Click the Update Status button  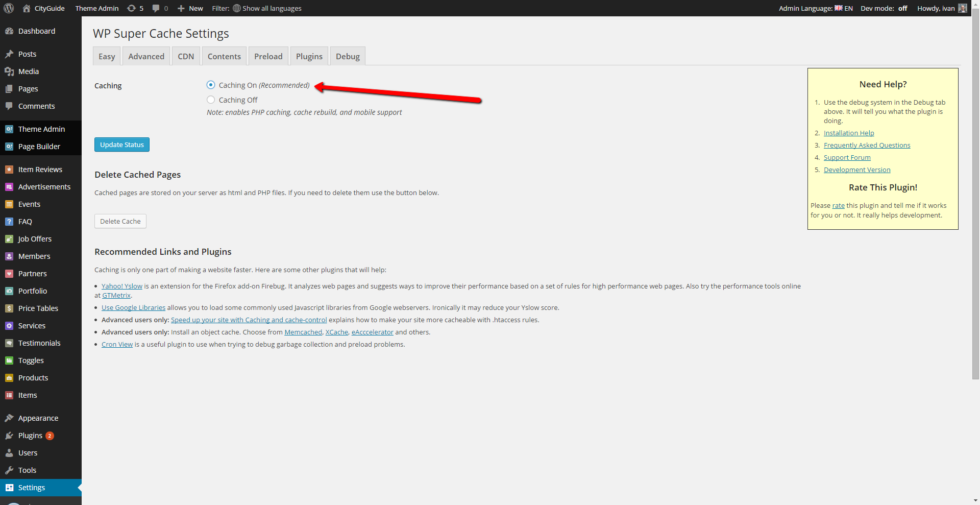[122, 145]
